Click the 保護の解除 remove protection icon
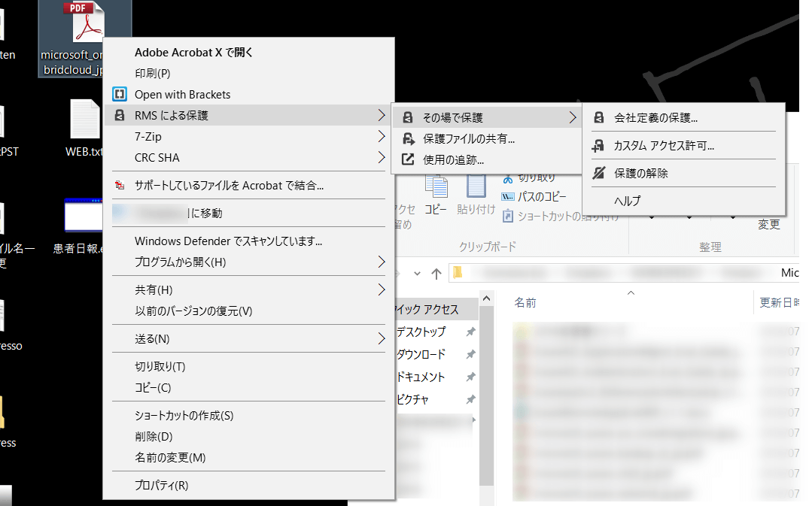The width and height of the screenshot is (812, 506). pyautogui.click(x=599, y=173)
